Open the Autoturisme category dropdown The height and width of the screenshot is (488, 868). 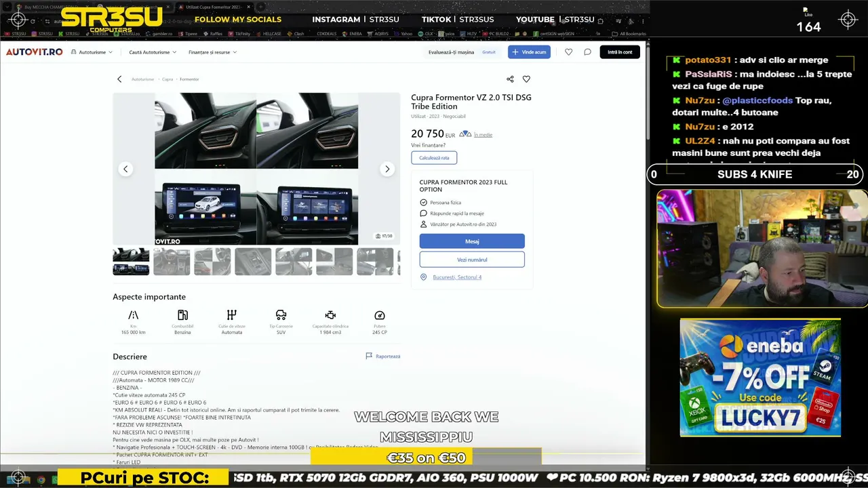(93, 52)
